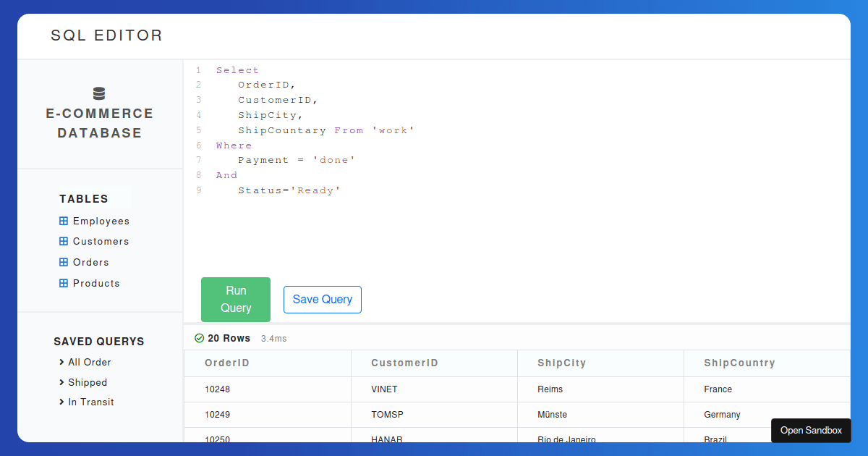Image resolution: width=868 pixels, height=456 pixels.
Task: Click the SQL EDITOR title header
Action: pyautogui.click(x=106, y=35)
